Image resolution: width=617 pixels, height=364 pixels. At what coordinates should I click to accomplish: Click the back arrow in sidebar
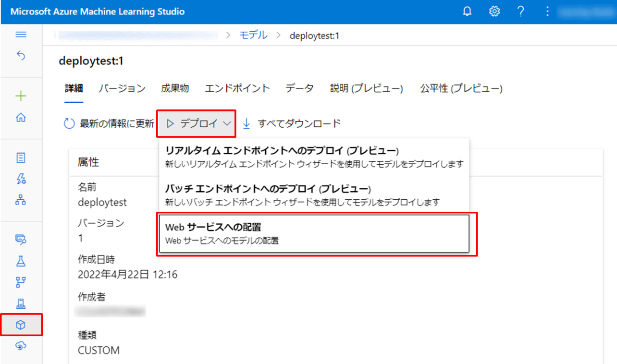21,56
